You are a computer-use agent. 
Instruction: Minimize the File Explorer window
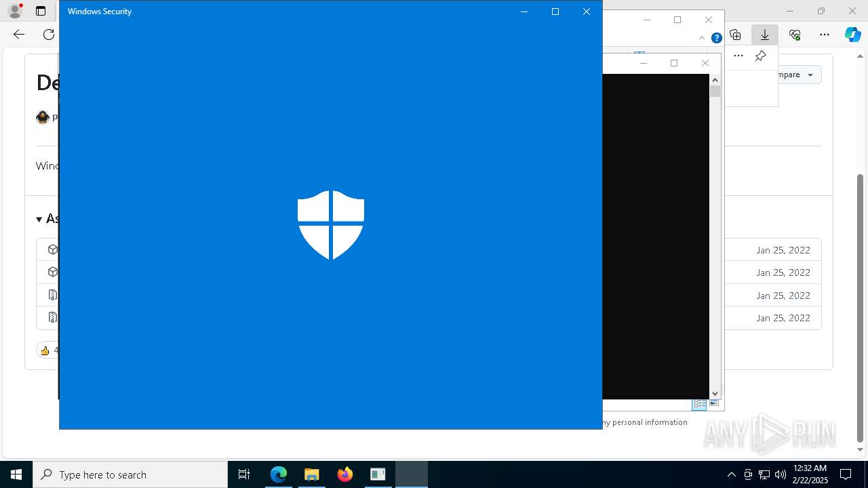[646, 20]
